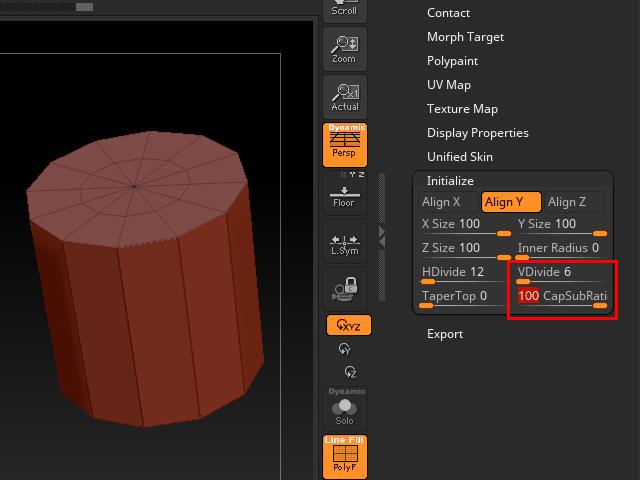Click the camera lock icon
This screenshot has width=640, height=480.
coord(344,288)
